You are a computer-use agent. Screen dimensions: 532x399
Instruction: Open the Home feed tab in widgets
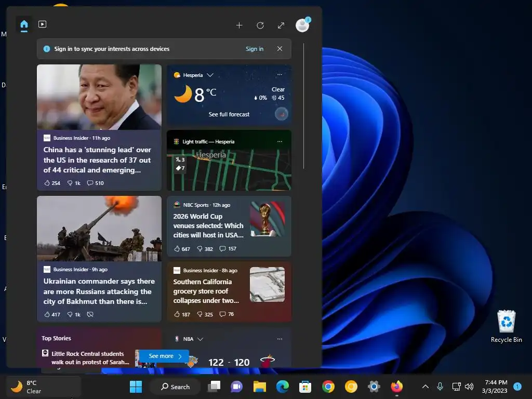coord(24,24)
